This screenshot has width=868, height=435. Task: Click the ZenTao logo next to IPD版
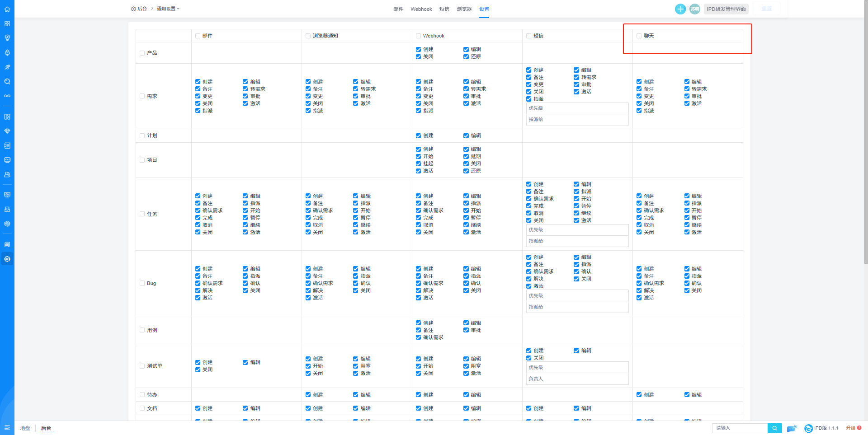tap(808, 428)
